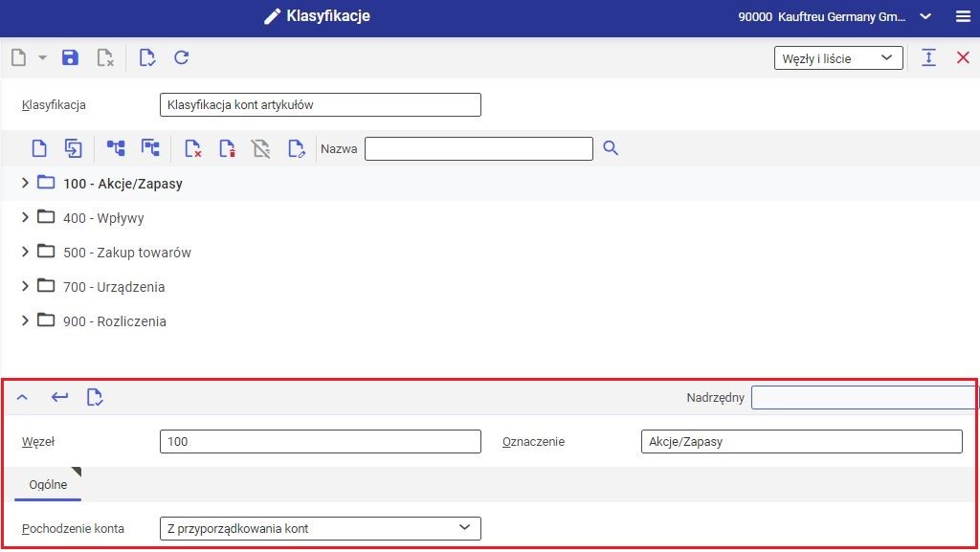Refresh the Klasyfikacje view
Screen dimensions: 980x552
181,58
